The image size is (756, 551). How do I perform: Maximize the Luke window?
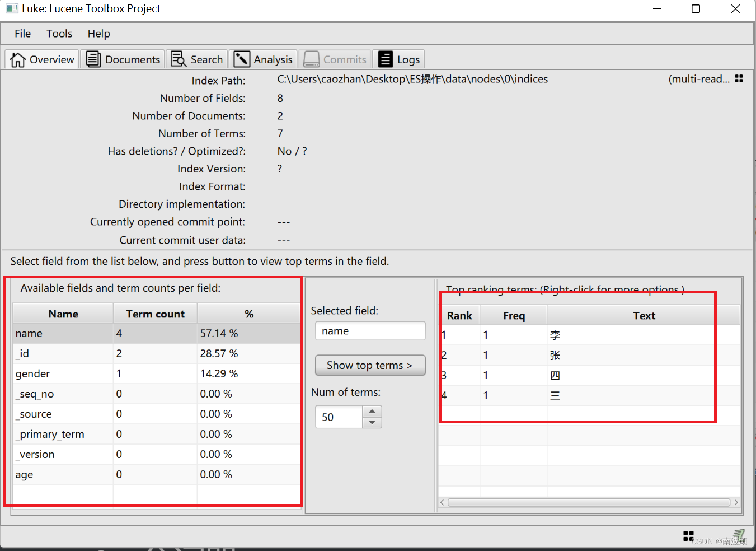pos(696,8)
